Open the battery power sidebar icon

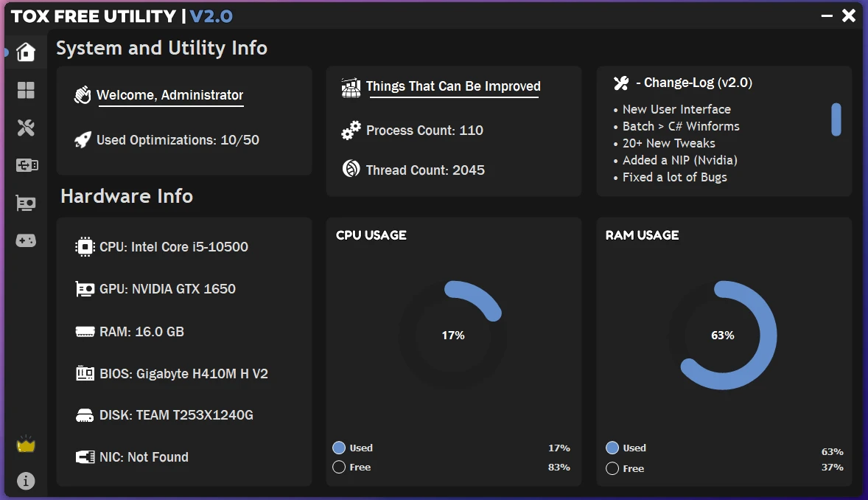point(27,165)
